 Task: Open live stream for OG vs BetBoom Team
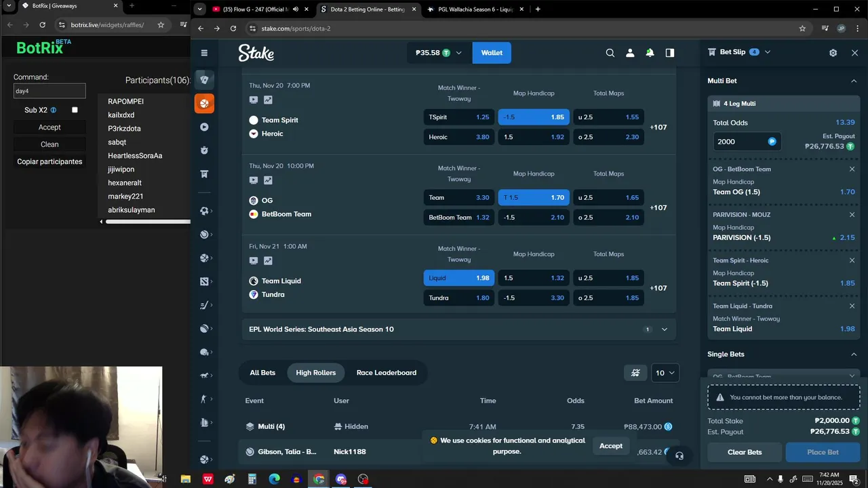click(x=254, y=180)
